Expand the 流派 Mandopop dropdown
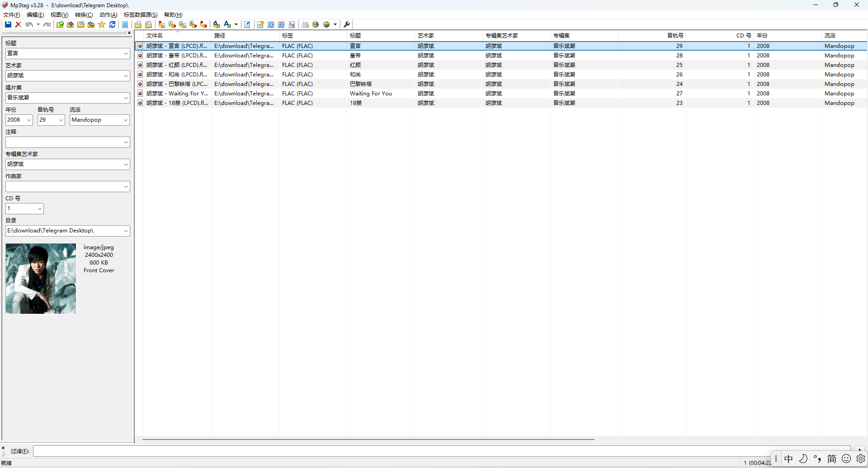The height and width of the screenshot is (468, 868). tap(126, 120)
